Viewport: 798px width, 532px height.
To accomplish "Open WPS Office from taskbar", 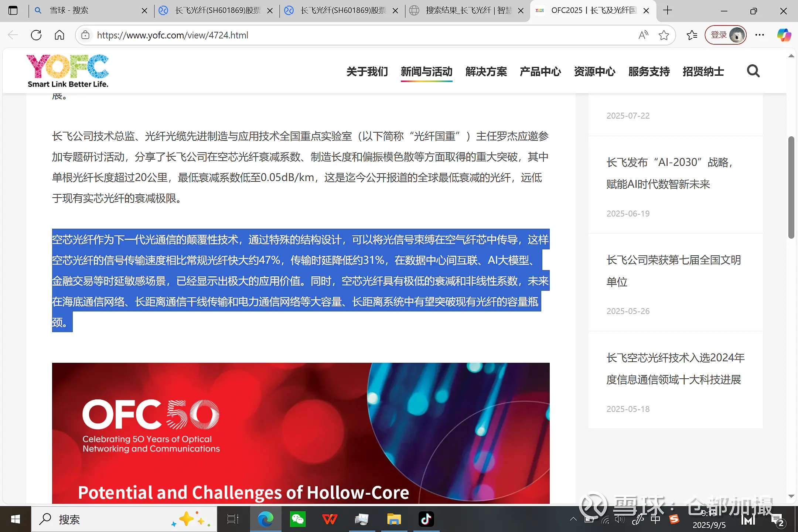I will pyautogui.click(x=330, y=519).
